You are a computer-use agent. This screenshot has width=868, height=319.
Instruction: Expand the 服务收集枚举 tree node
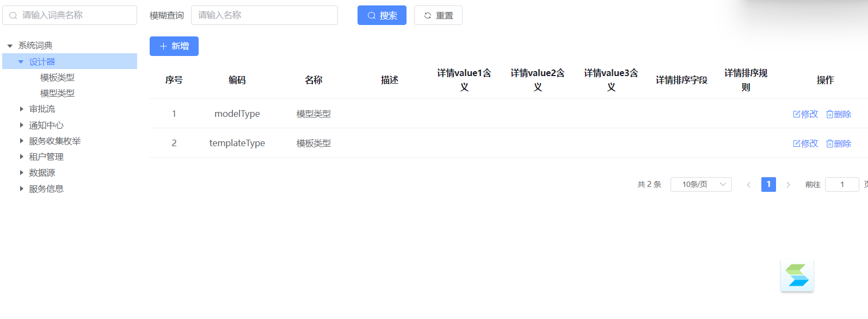(21, 141)
